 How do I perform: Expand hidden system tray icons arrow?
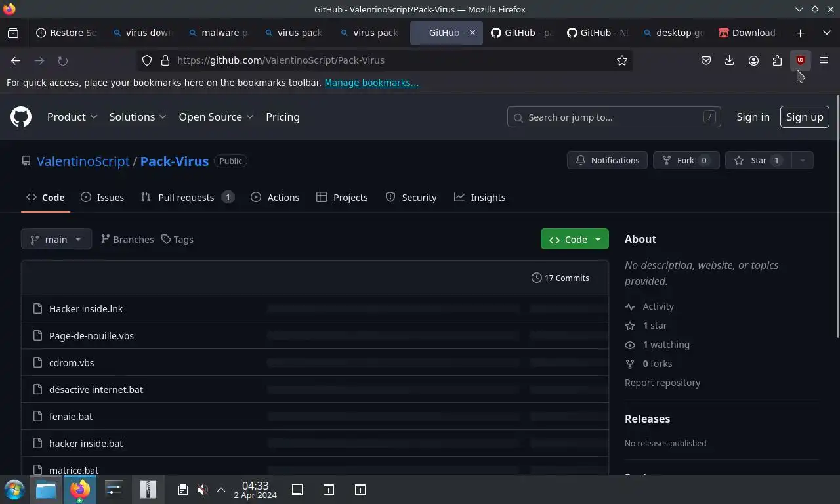221,490
